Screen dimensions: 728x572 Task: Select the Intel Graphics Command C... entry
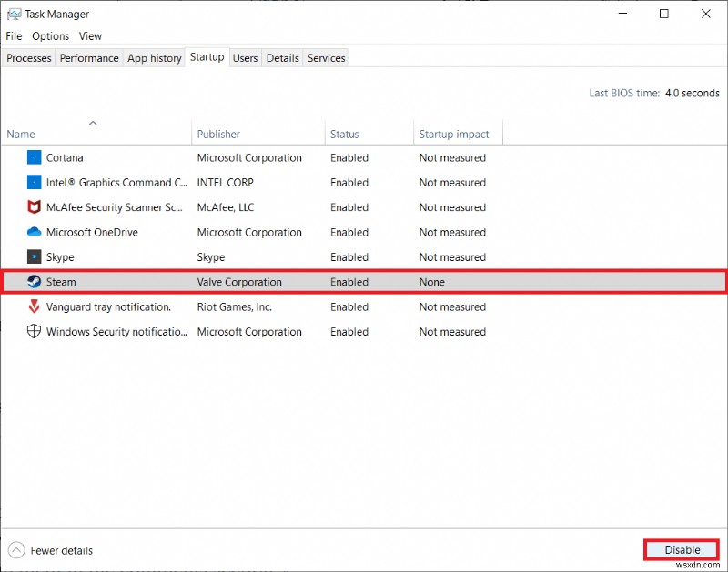coord(116,182)
